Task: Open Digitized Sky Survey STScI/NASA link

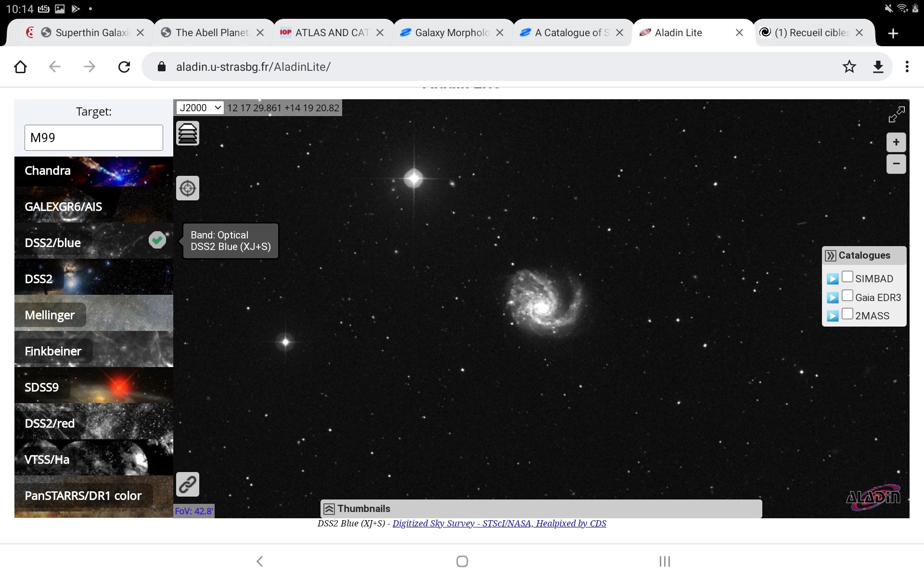Action: (499, 524)
